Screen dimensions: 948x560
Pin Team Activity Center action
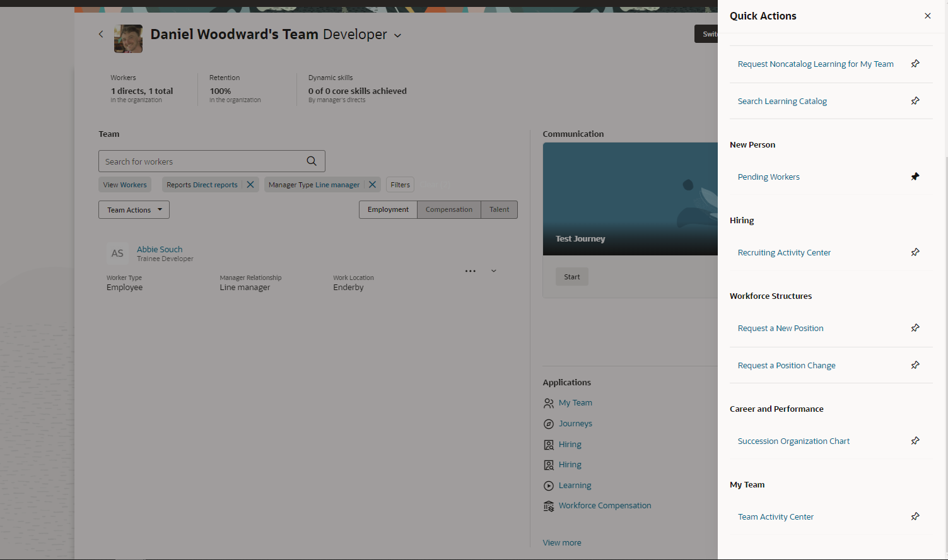[915, 516]
